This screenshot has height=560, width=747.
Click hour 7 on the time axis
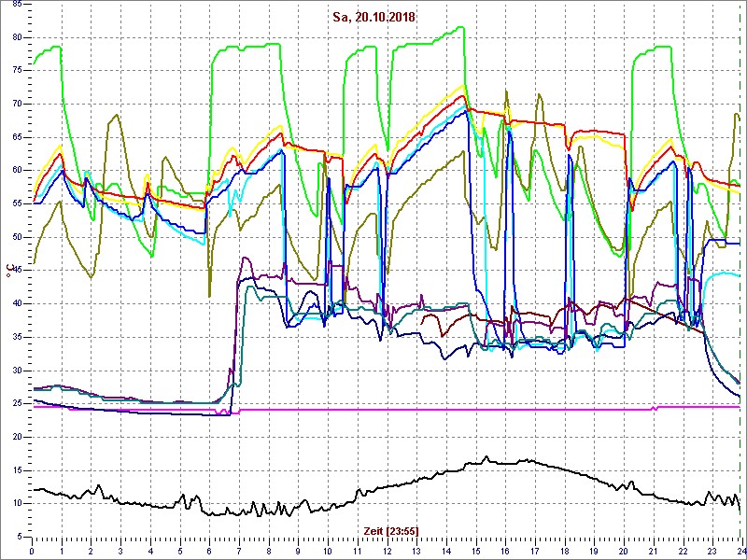(239, 552)
